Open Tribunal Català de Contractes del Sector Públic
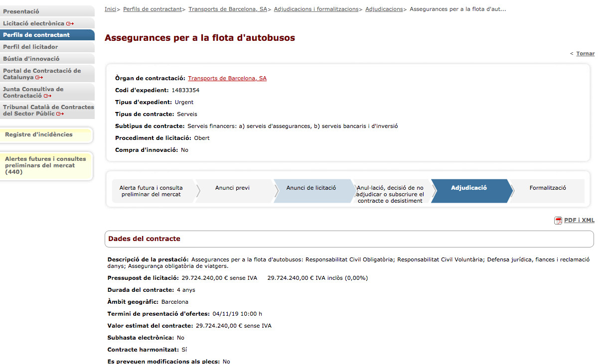Image resolution: width=605 pixels, height=364 pixels. (48, 111)
